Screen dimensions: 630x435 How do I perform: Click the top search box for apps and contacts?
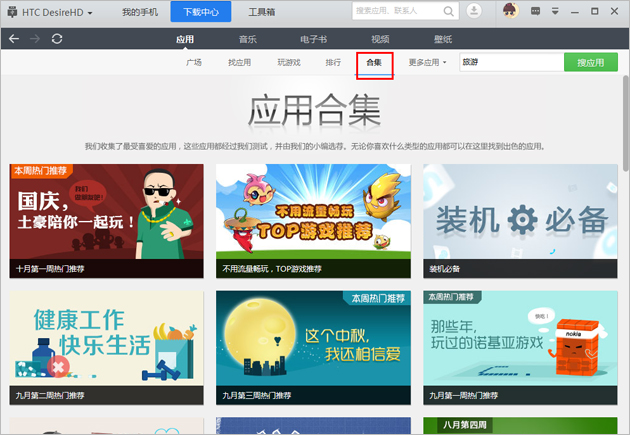[405, 11]
